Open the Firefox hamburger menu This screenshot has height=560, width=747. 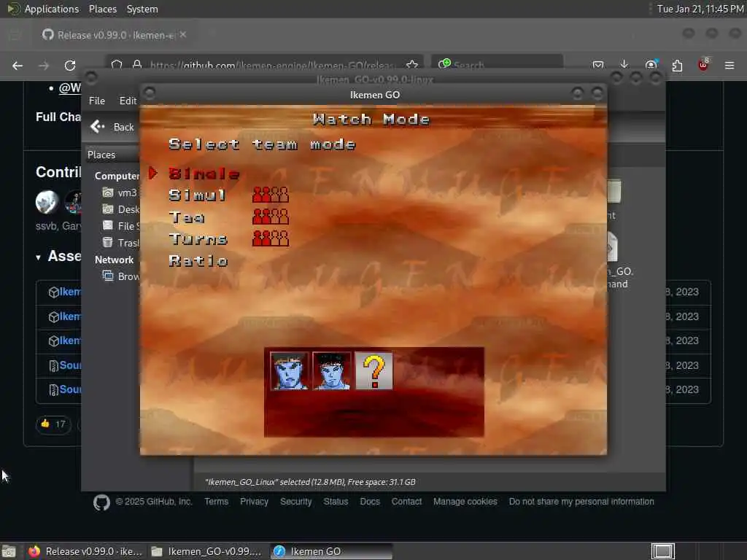729,65
